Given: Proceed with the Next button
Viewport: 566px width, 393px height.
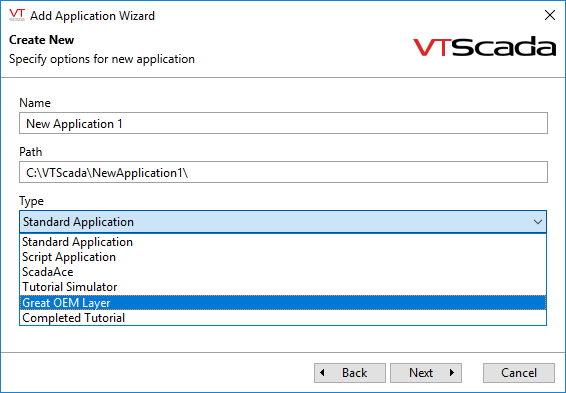Looking at the screenshot, I should (x=426, y=373).
